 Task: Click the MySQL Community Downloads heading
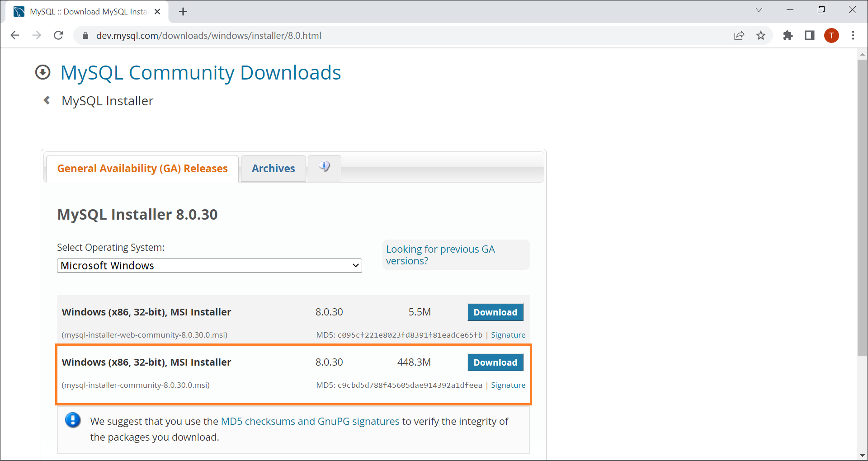[x=201, y=73]
